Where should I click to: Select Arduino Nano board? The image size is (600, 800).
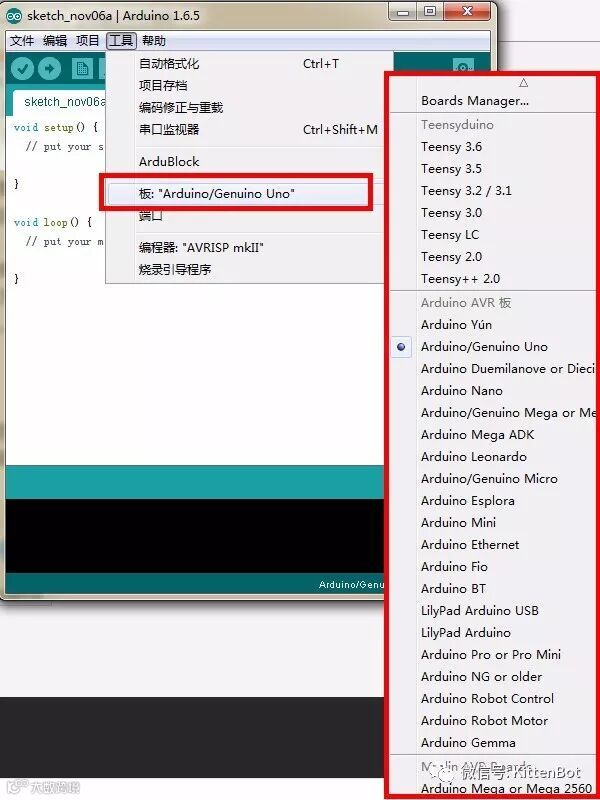coord(493,390)
